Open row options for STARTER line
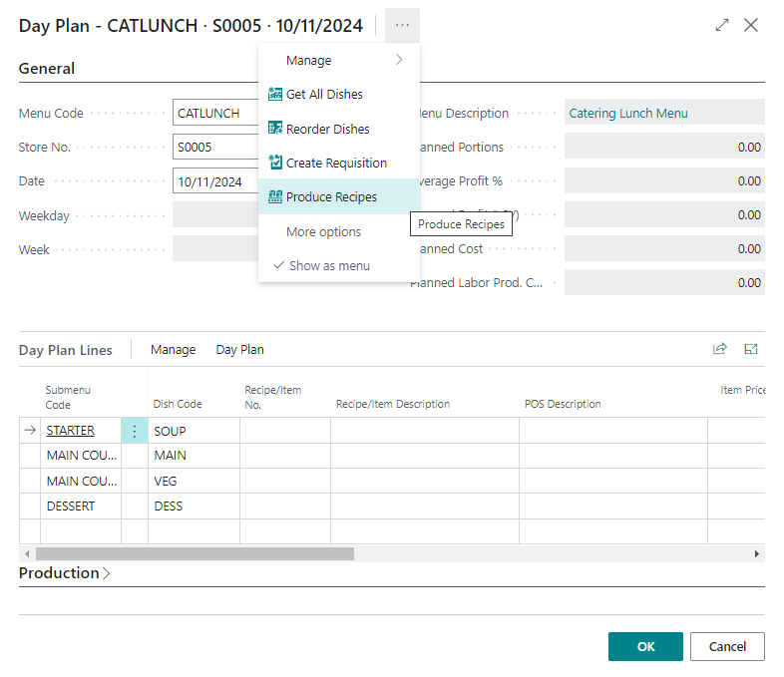The image size is (784, 677). click(x=135, y=431)
